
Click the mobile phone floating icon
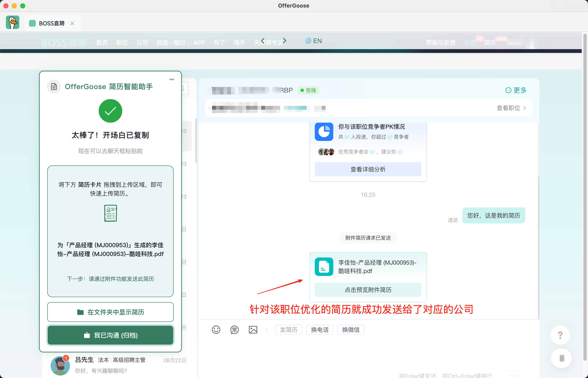[x=562, y=358]
